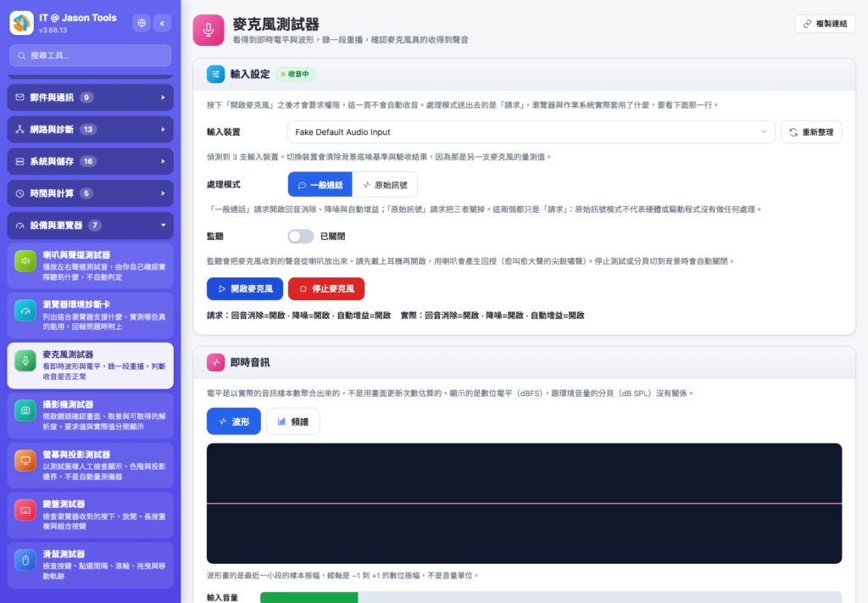Click the 開啟麥克風 button

pos(245,289)
